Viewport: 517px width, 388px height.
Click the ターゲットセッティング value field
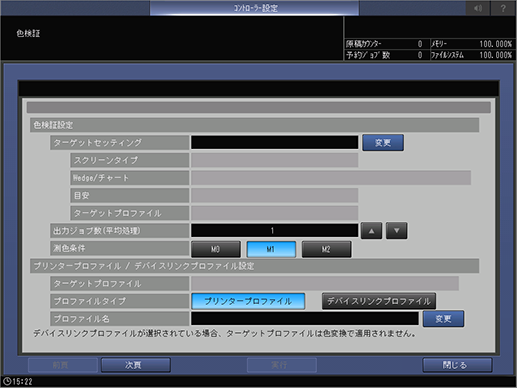(x=275, y=143)
